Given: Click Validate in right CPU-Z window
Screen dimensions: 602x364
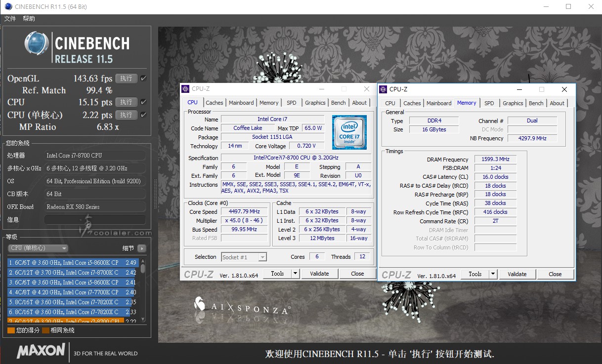Looking at the screenshot, I should [517, 274].
